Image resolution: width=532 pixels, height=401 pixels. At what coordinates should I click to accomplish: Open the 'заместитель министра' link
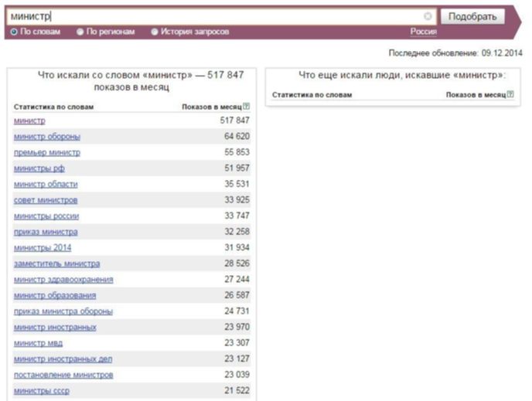click(57, 263)
